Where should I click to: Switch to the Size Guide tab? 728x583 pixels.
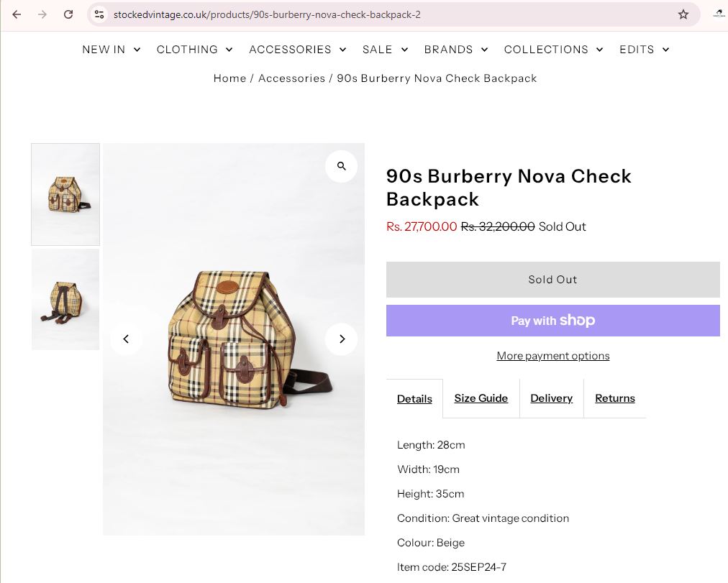(481, 398)
